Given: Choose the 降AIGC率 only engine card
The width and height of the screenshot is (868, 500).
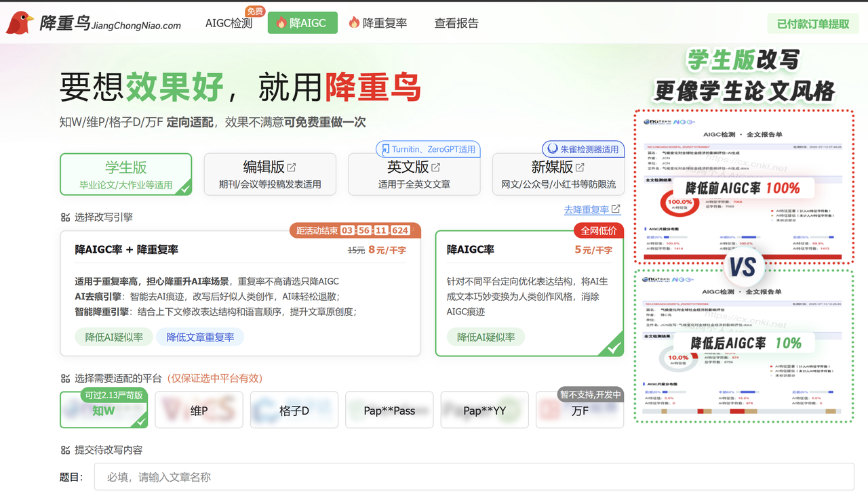Looking at the screenshot, I should pos(530,293).
